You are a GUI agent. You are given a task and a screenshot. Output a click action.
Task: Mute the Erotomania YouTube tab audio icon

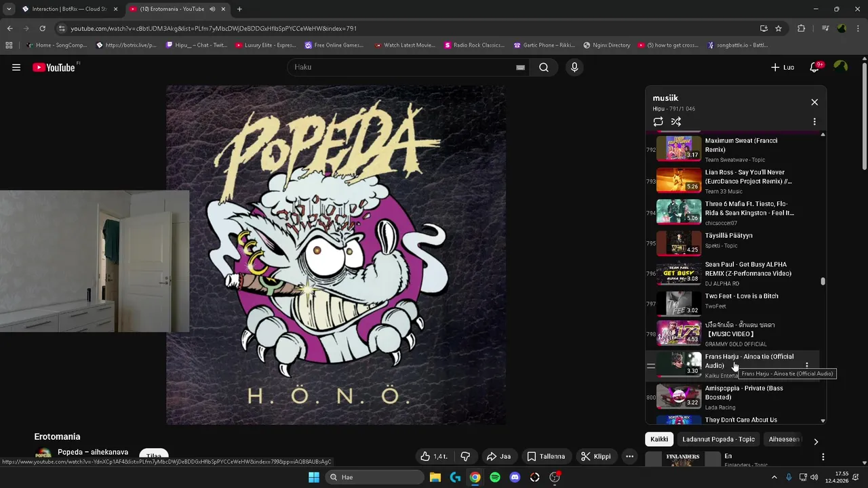coord(212,9)
